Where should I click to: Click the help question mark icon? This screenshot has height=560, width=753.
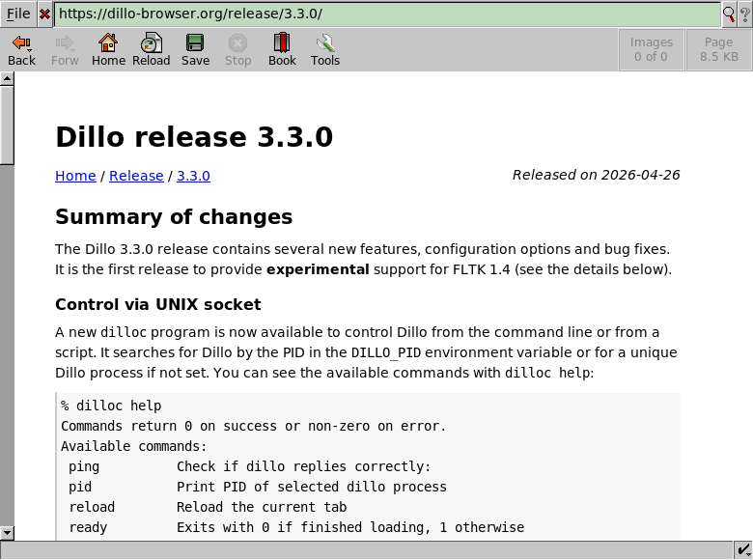pyautogui.click(x=744, y=14)
